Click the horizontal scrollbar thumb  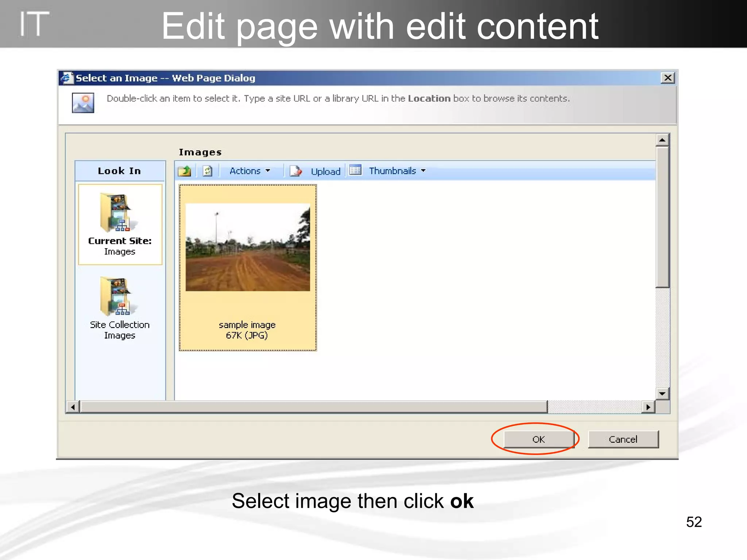point(314,407)
